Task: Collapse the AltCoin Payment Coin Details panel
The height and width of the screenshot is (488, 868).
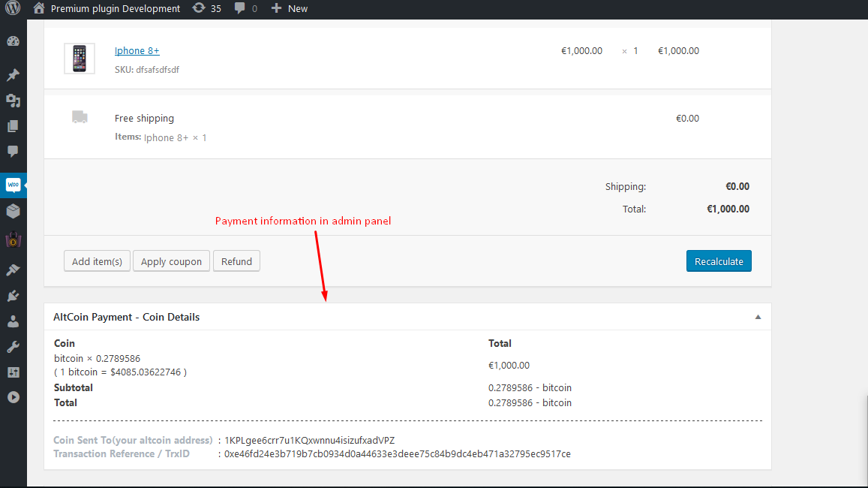Action: coord(758,318)
